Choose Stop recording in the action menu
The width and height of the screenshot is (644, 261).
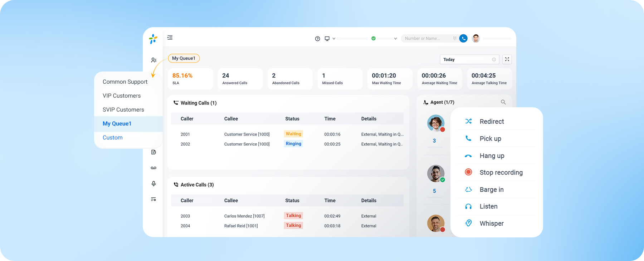click(x=501, y=173)
